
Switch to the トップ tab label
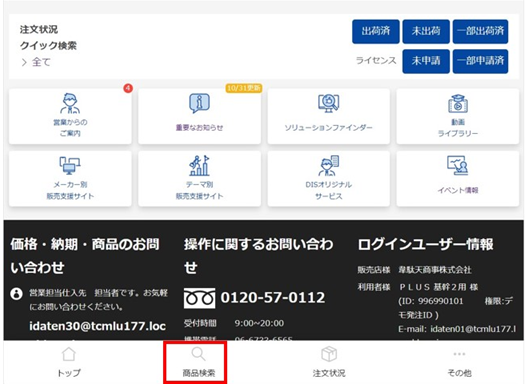(69, 373)
